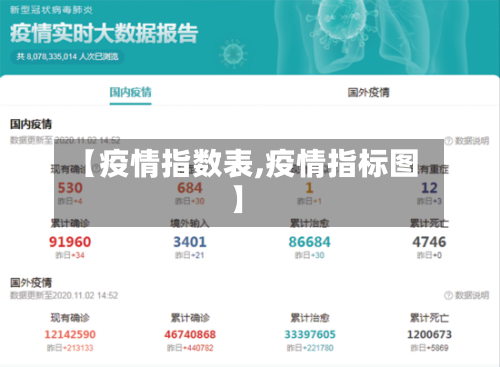Click the title 疫情实时大数据报告
Screen dimensions: 500x367
tap(104, 33)
